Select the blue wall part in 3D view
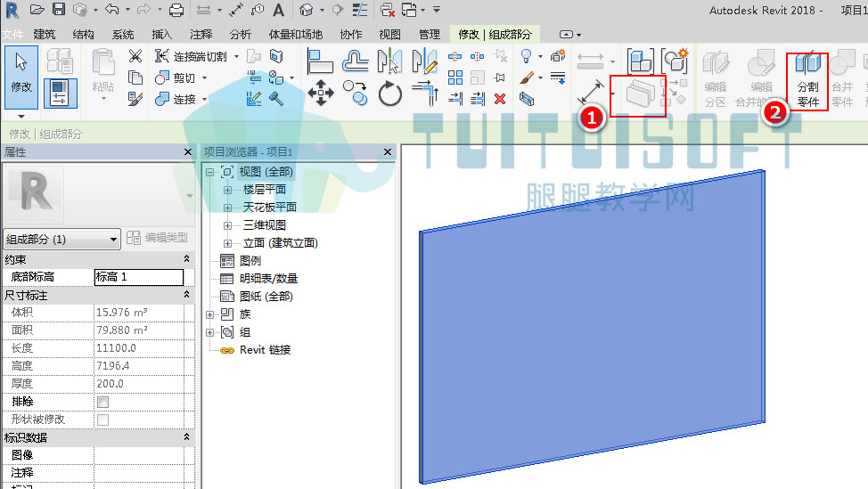 [x=593, y=326]
